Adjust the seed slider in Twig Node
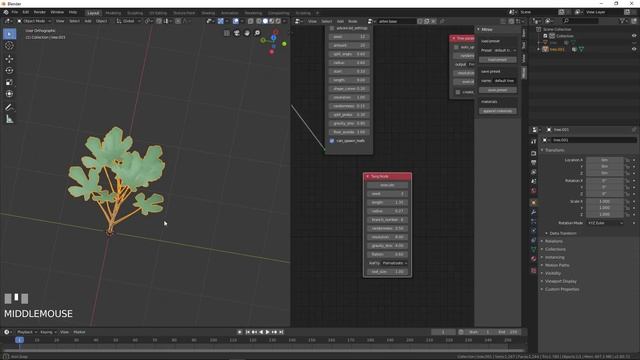Viewport: 640px width, 360px height. [387, 194]
